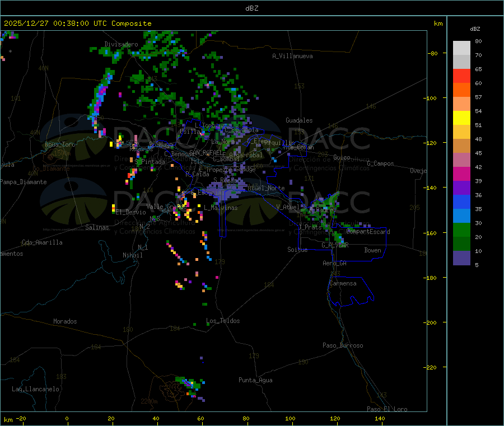Click the tan 45-48 dBZ swatch

(x=461, y=146)
